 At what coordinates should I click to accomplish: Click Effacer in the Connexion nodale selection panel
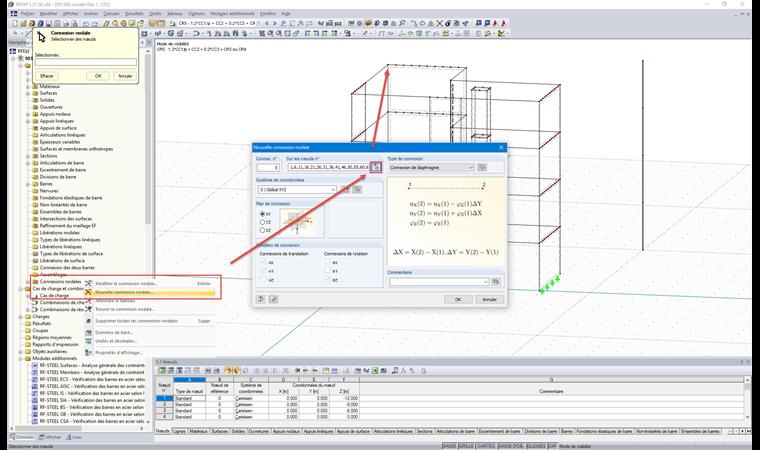pos(47,76)
